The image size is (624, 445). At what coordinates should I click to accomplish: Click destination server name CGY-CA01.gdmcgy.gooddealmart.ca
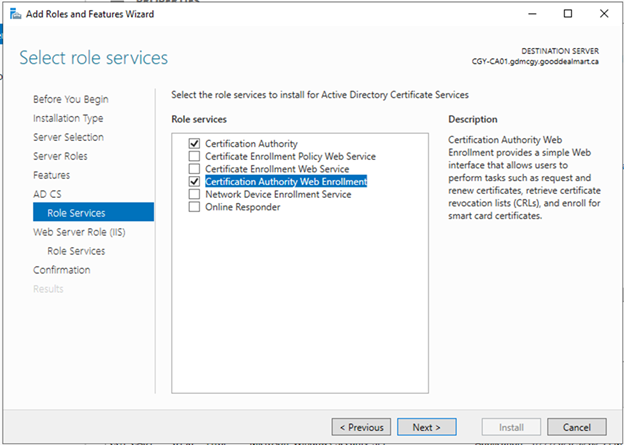[x=535, y=62]
